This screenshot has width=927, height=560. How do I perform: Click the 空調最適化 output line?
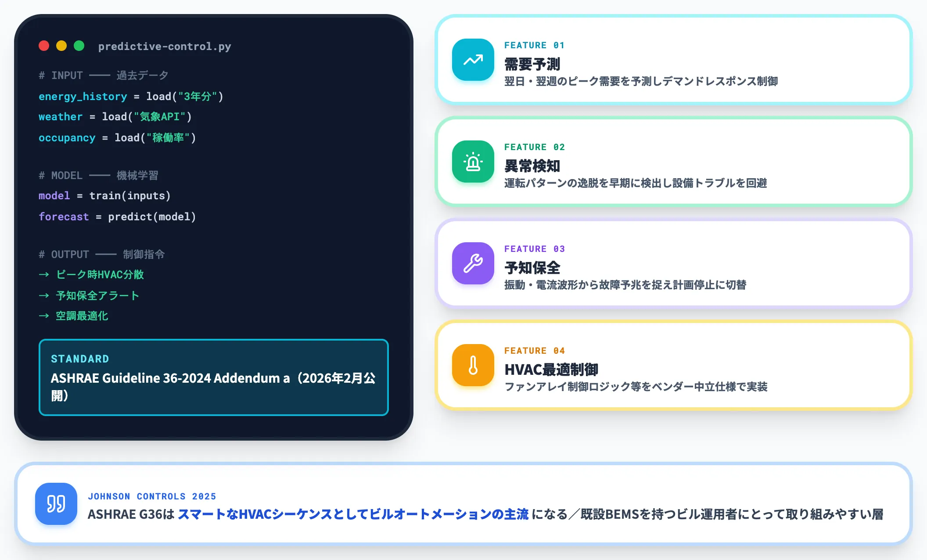point(73,316)
